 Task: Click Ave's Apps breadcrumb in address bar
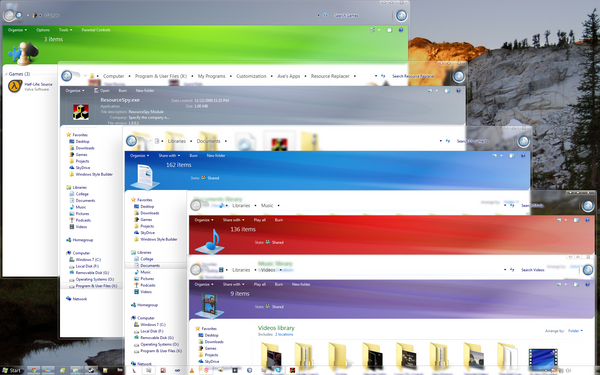289,76
